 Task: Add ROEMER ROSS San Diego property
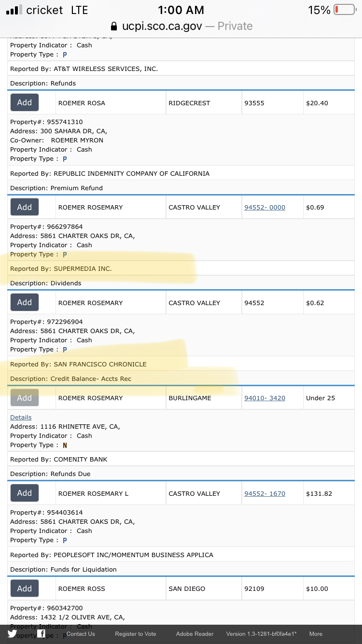(x=25, y=588)
